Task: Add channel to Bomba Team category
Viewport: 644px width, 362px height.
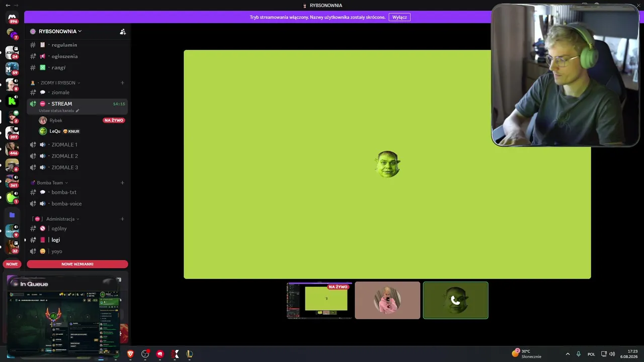Action: click(122, 183)
